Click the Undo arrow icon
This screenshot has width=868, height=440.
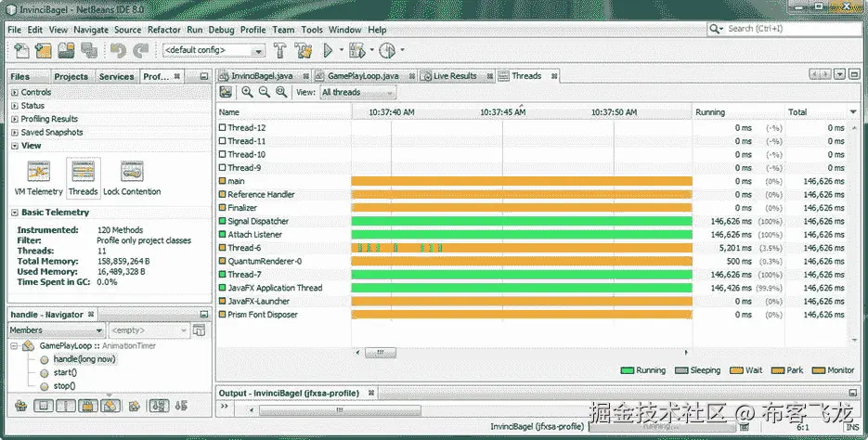(x=118, y=50)
